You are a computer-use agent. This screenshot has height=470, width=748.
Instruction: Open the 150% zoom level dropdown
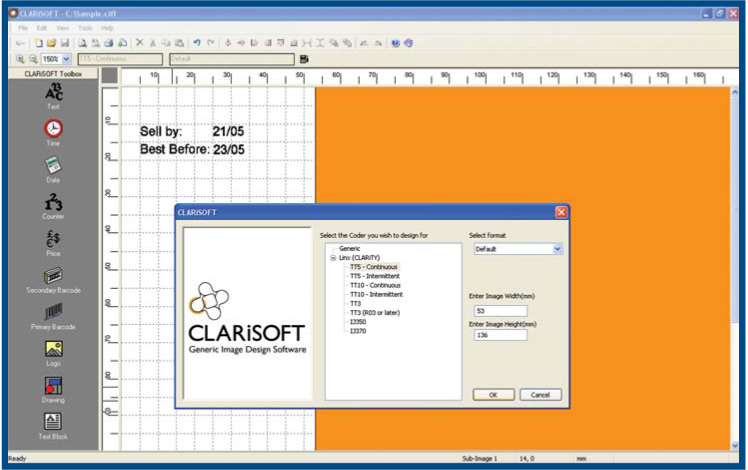coord(66,59)
